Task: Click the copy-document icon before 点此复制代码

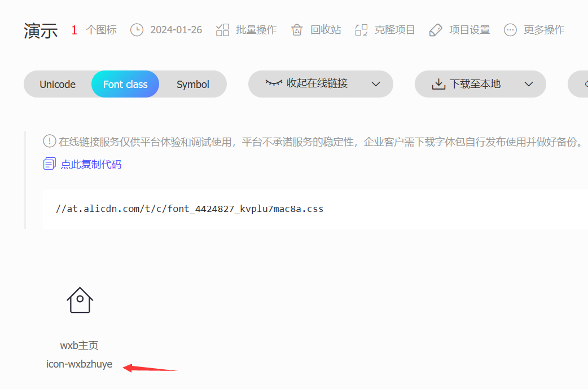Action: [50, 164]
